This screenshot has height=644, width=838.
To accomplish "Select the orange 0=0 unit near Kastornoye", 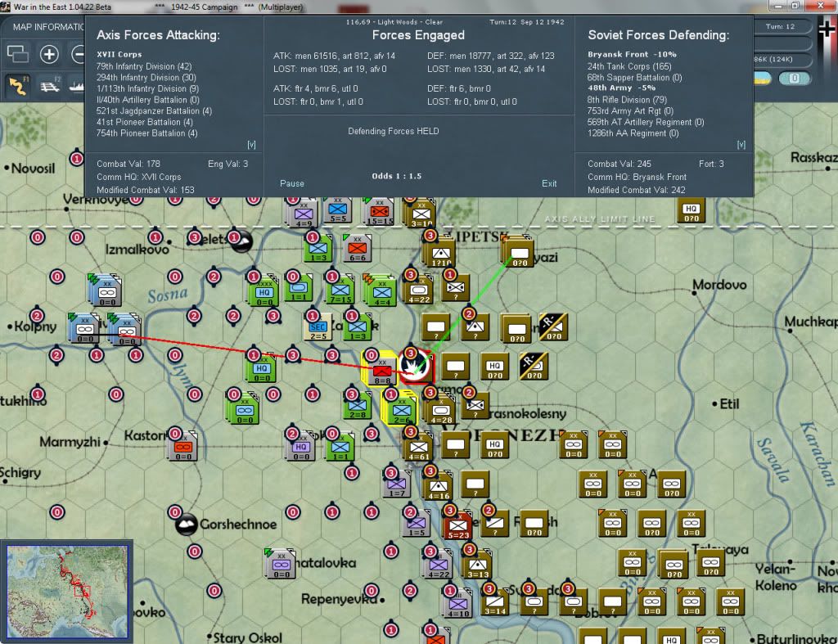I will [x=183, y=447].
